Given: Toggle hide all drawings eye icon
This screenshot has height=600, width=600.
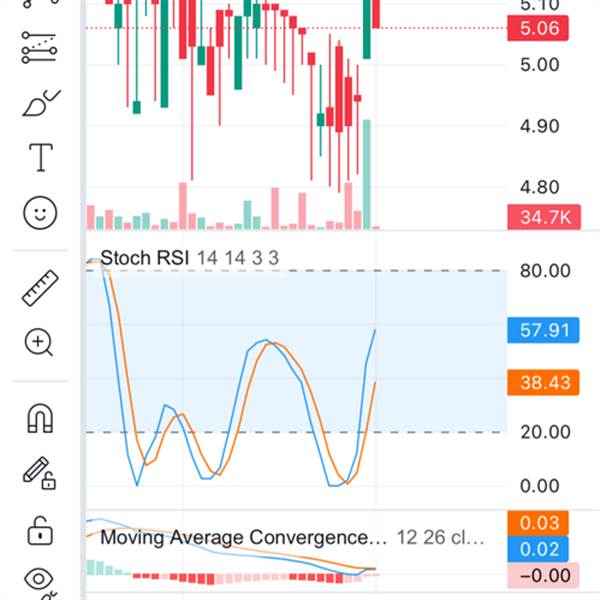Looking at the screenshot, I should pos(39,579).
